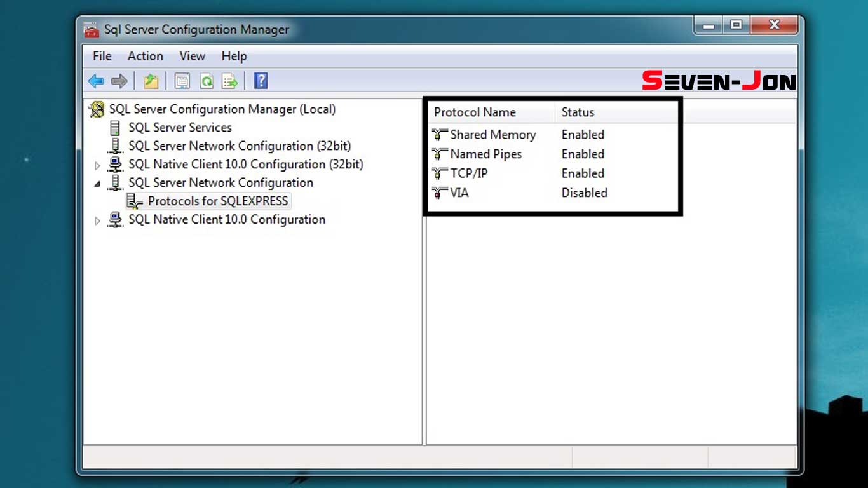Viewport: 868px width, 488px height.
Task: Close the Sql Server Configuration Manager window
Action: (774, 25)
